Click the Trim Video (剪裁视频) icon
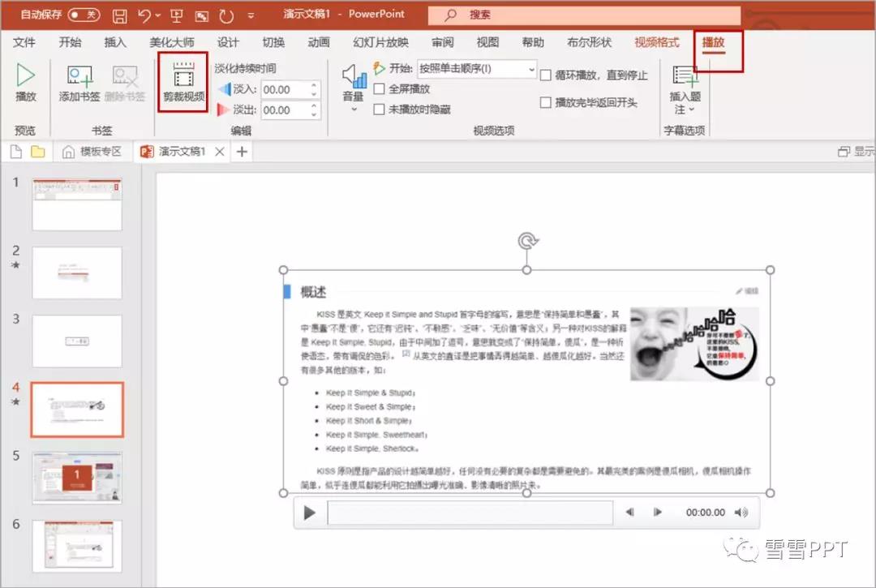Screen dimensions: 876x588 pos(183,76)
